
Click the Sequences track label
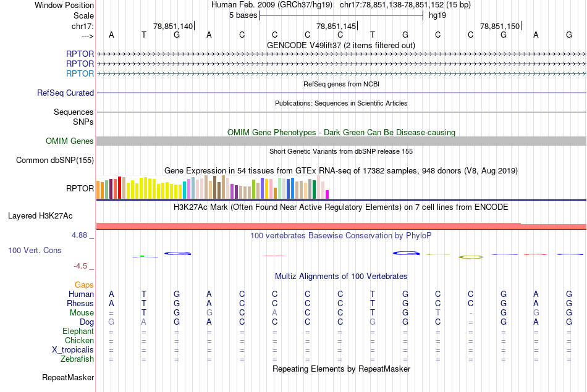74,112
